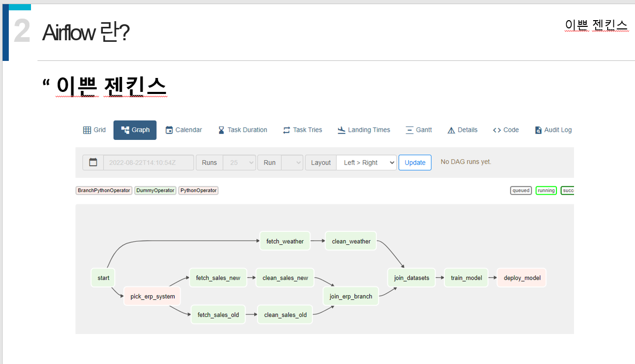The height and width of the screenshot is (364, 635).
Task: Select the pick_erp_system task node
Action: pos(152,296)
